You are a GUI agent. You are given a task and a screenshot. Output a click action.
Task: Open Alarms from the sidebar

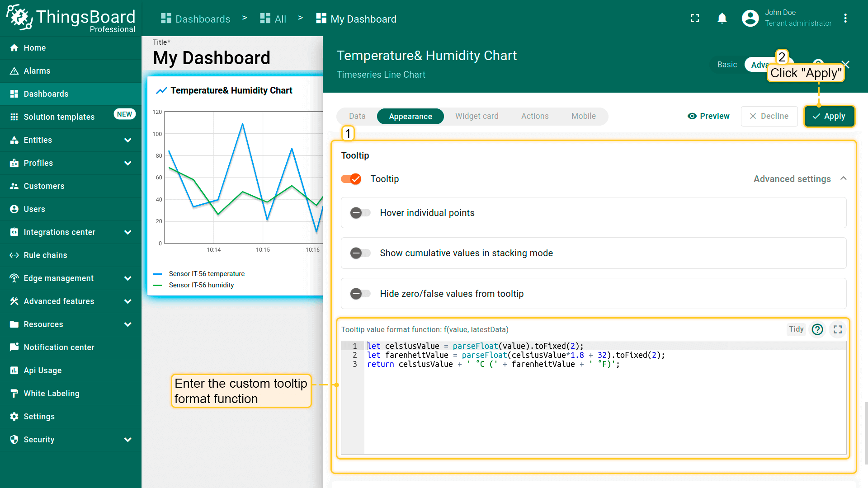[x=37, y=71]
